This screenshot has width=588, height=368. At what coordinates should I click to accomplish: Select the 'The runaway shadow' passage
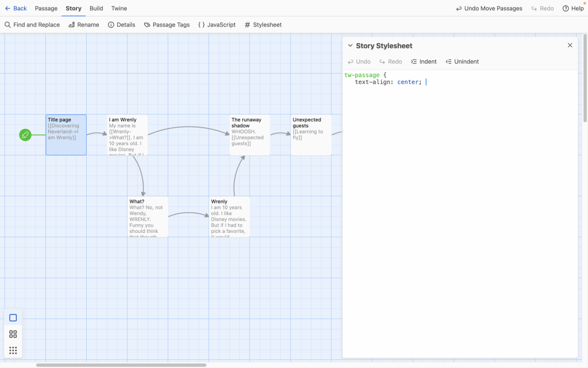(250, 135)
